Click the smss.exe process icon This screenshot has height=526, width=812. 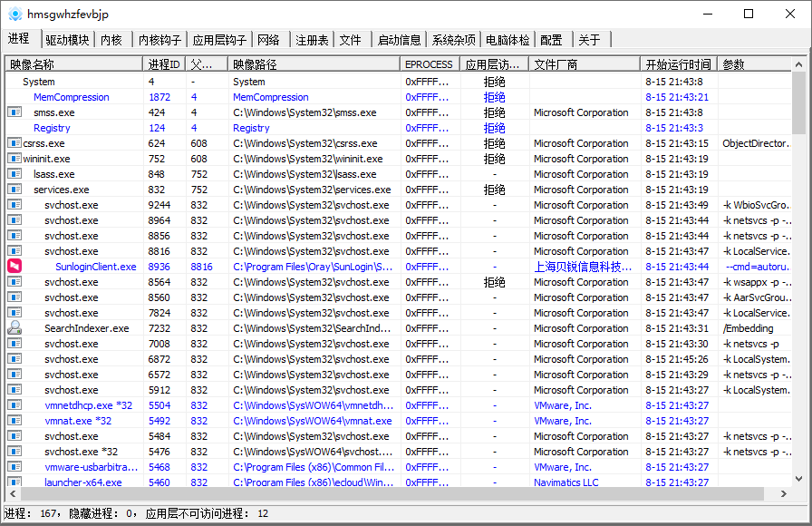tap(14, 112)
